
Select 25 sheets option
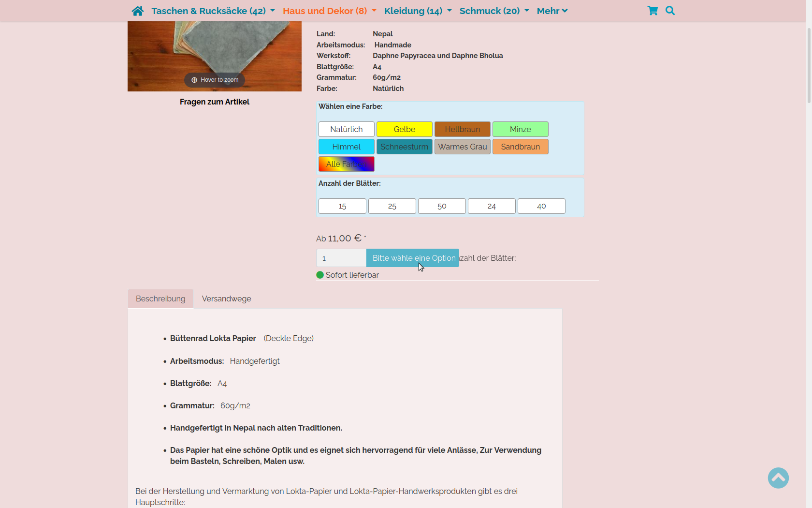click(x=392, y=206)
